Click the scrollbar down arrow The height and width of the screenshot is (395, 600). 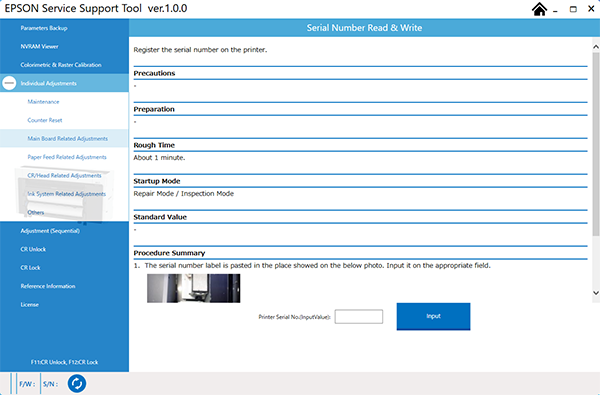[596, 293]
